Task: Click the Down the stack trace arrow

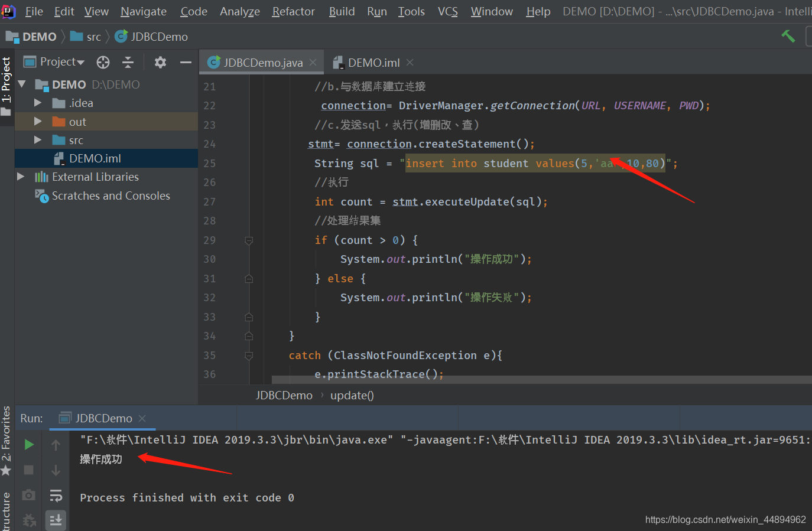Action: (x=56, y=470)
